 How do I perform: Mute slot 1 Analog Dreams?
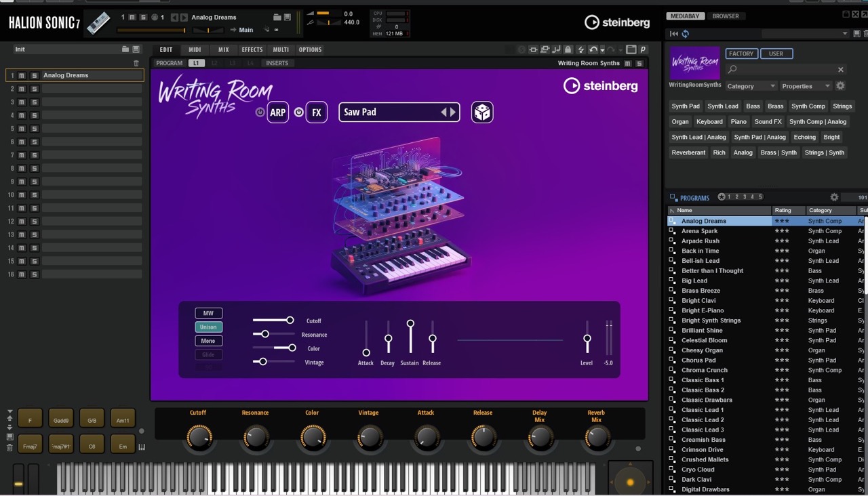click(x=22, y=76)
